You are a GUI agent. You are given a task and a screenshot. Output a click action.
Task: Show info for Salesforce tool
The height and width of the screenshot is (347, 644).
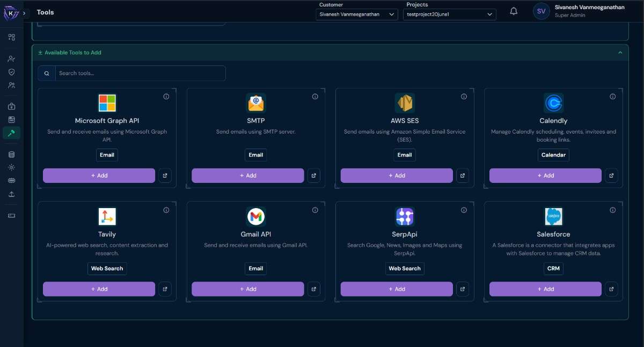pos(612,210)
